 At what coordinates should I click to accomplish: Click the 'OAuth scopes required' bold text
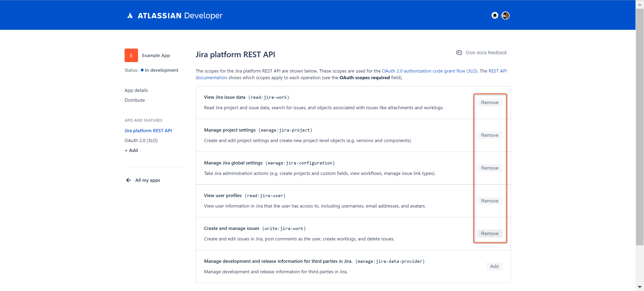coord(364,78)
